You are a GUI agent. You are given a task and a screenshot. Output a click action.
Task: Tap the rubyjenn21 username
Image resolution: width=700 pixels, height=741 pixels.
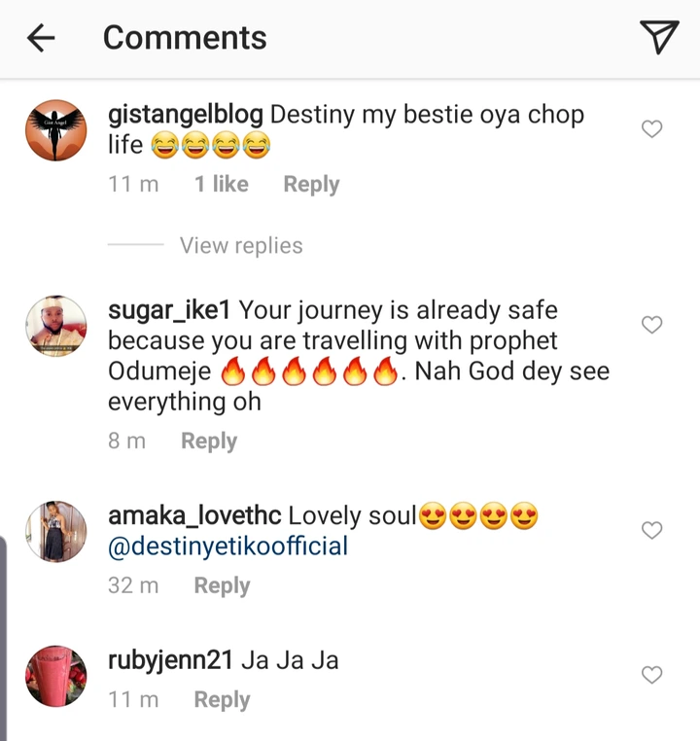pos(170,661)
